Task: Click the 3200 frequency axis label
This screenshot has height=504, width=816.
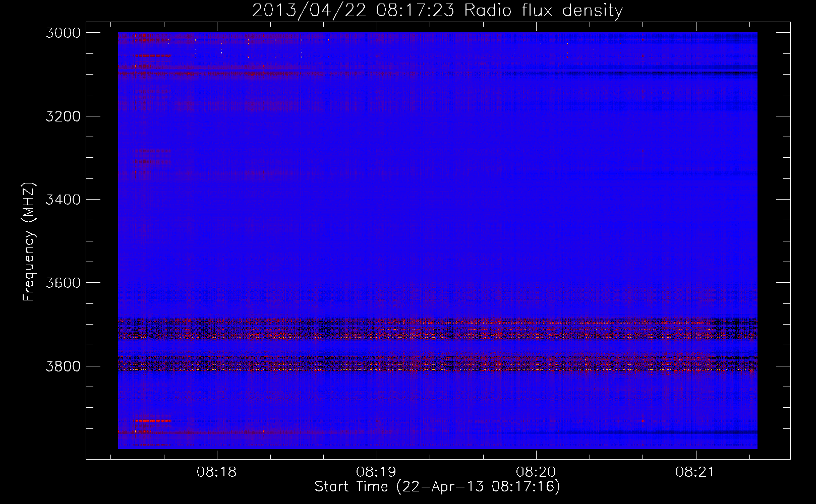Action: point(63,116)
